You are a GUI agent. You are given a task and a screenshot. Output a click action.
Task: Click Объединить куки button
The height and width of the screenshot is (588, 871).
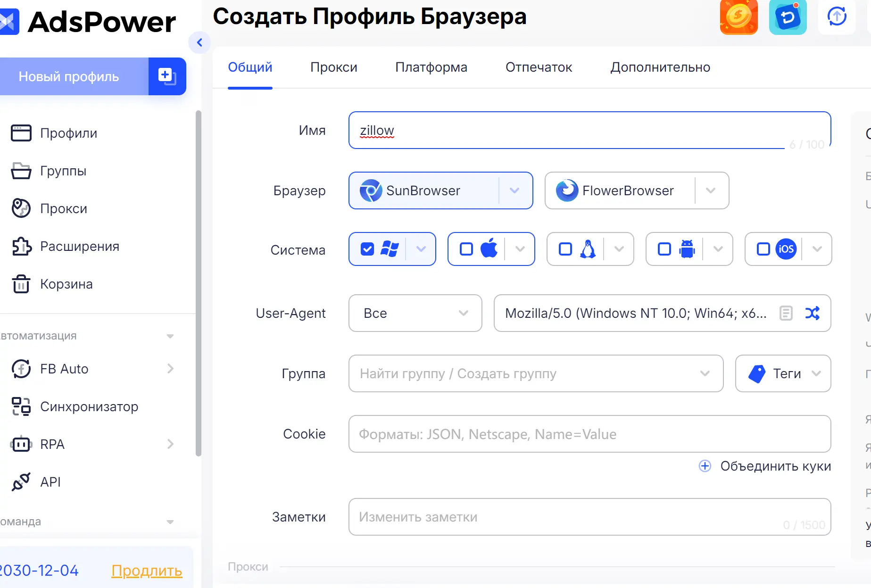pyautogui.click(x=765, y=466)
